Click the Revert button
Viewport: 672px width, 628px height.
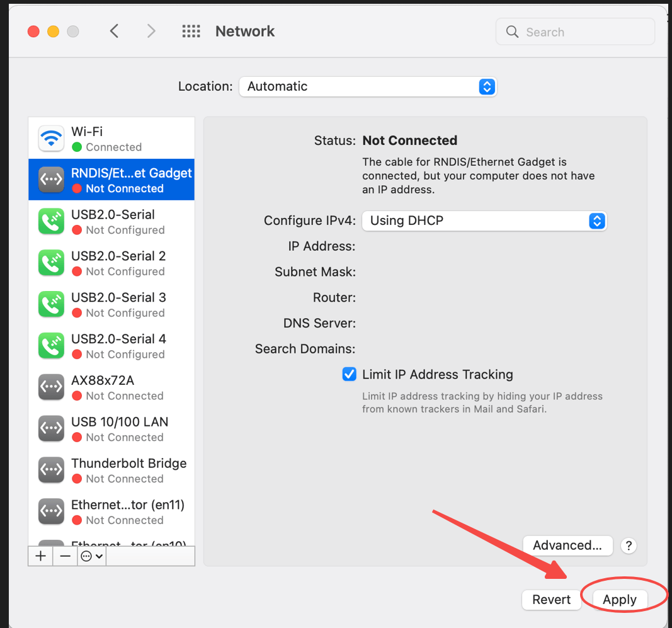tap(551, 599)
